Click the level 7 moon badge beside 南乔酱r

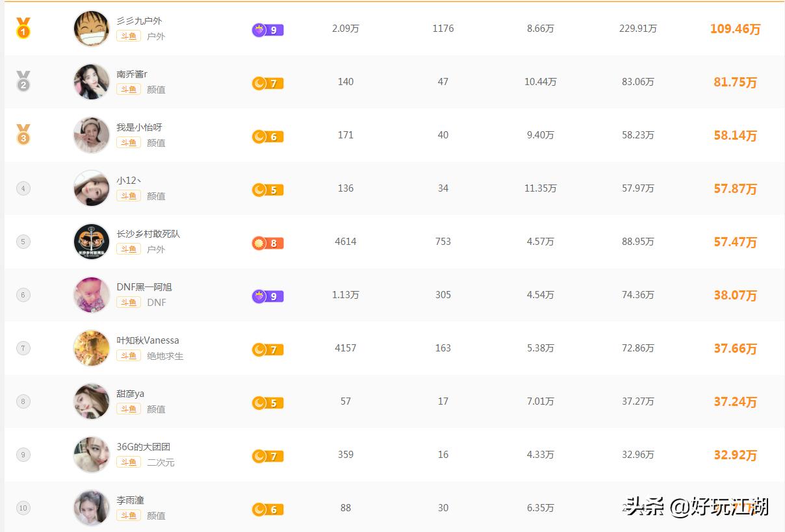point(268,83)
